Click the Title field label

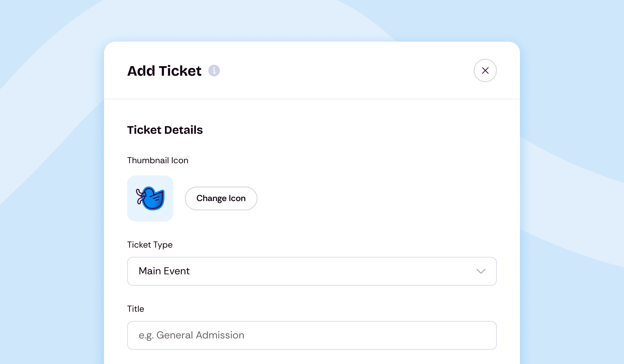(x=135, y=309)
